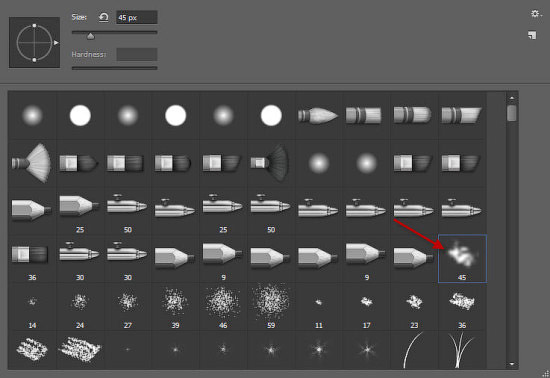
Task: Choose the flat blunt straight-edged bristle brush
Action: (365, 115)
